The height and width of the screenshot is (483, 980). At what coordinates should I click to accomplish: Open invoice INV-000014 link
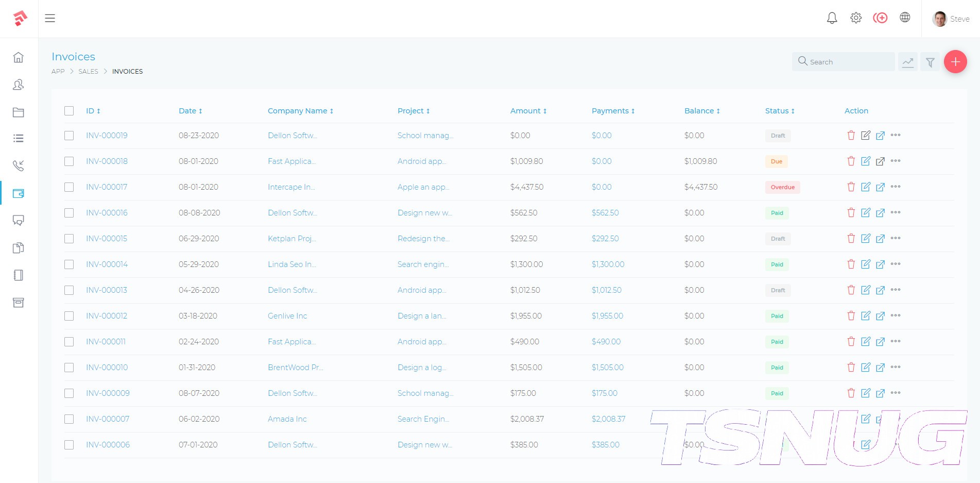[x=107, y=264]
